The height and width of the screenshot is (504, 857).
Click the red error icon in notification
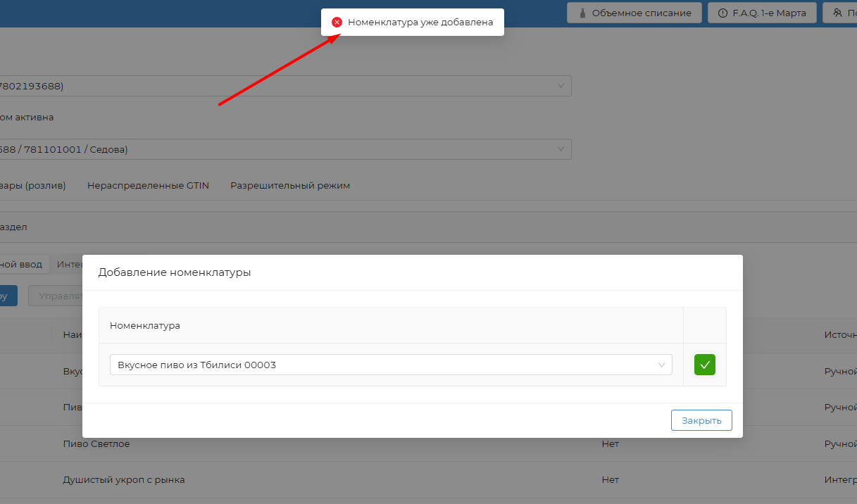[x=337, y=23]
